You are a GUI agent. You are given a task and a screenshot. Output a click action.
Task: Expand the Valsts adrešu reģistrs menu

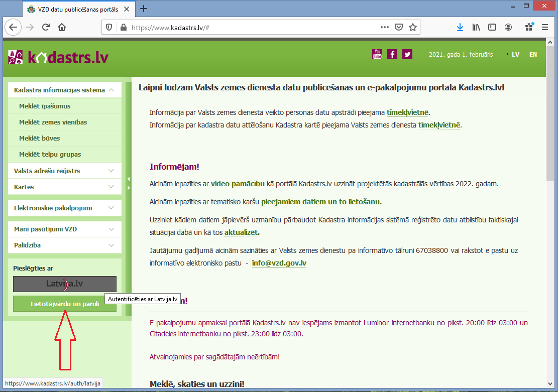click(65, 171)
